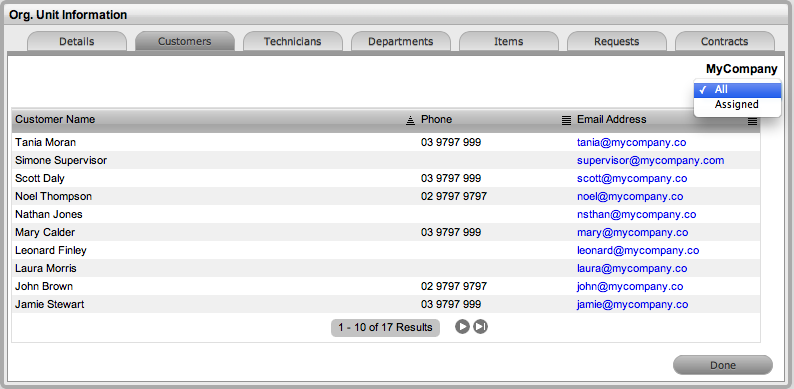Select customer Tania Moran
Screen dimensions: 794x389
tap(46, 143)
